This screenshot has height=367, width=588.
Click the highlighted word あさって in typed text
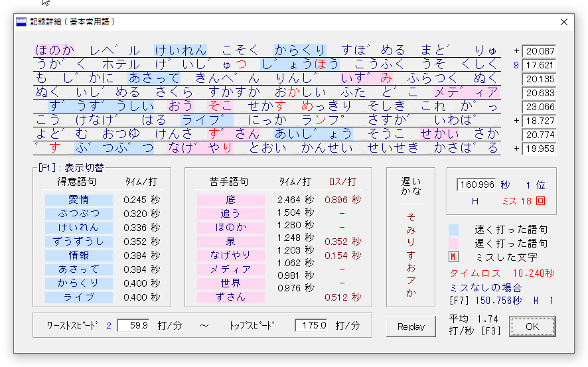point(154,78)
